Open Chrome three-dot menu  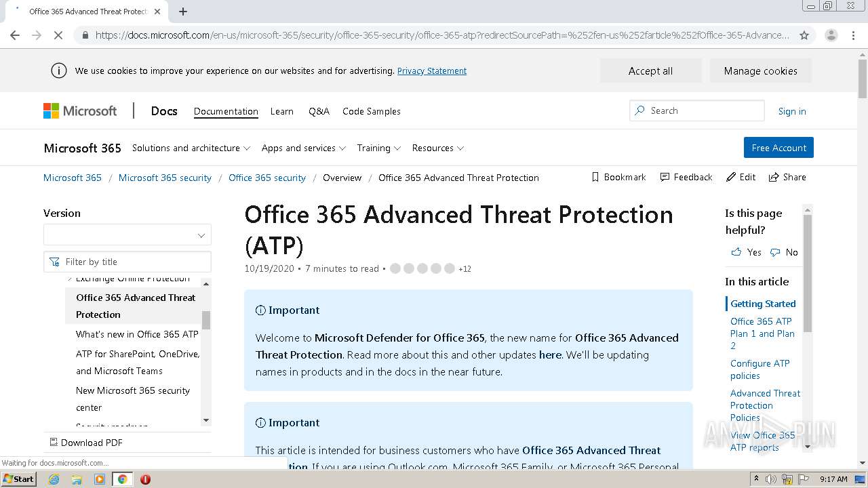click(x=854, y=35)
